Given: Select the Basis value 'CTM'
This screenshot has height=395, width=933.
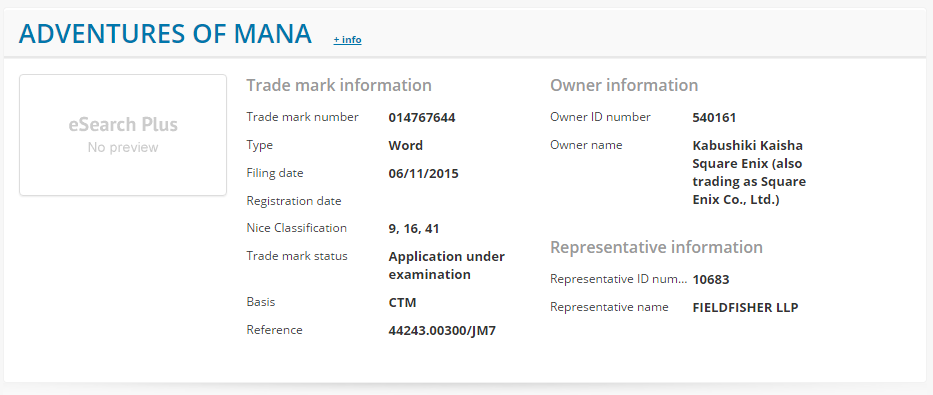Looking at the screenshot, I should tap(402, 302).
